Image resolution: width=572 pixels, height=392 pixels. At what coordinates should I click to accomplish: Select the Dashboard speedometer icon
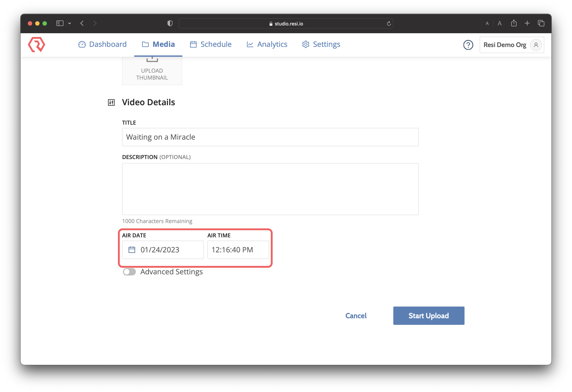click(x=82, y=44)
